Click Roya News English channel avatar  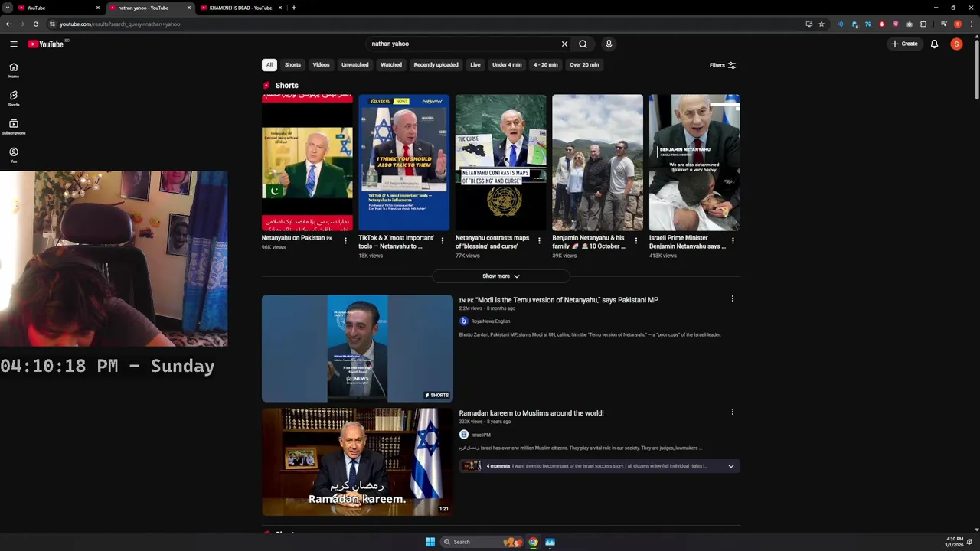tap(463, 321)
